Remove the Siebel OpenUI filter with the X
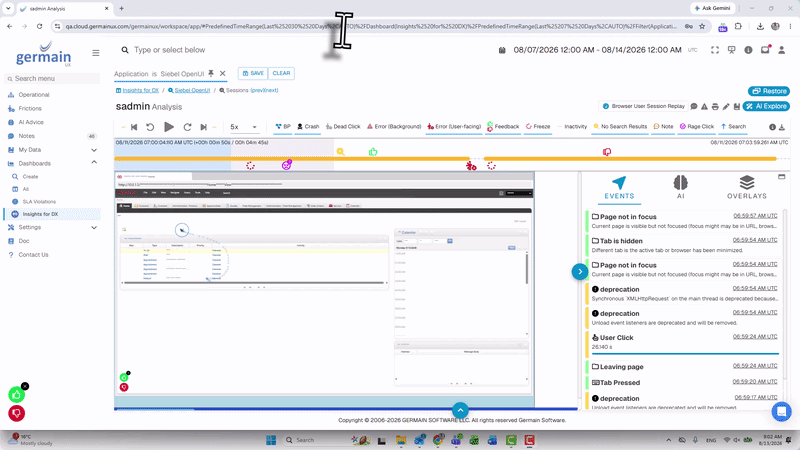Viewport: 800px width, 450px height. (x=222, y=73)
